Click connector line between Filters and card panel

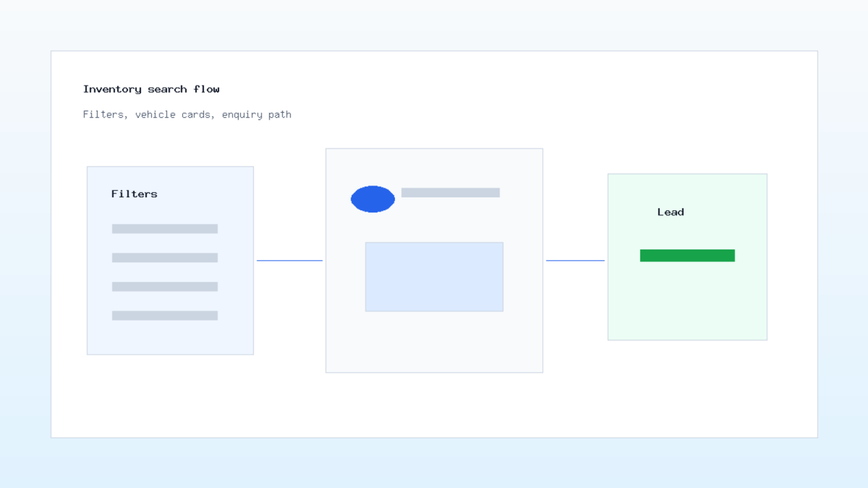290,260
